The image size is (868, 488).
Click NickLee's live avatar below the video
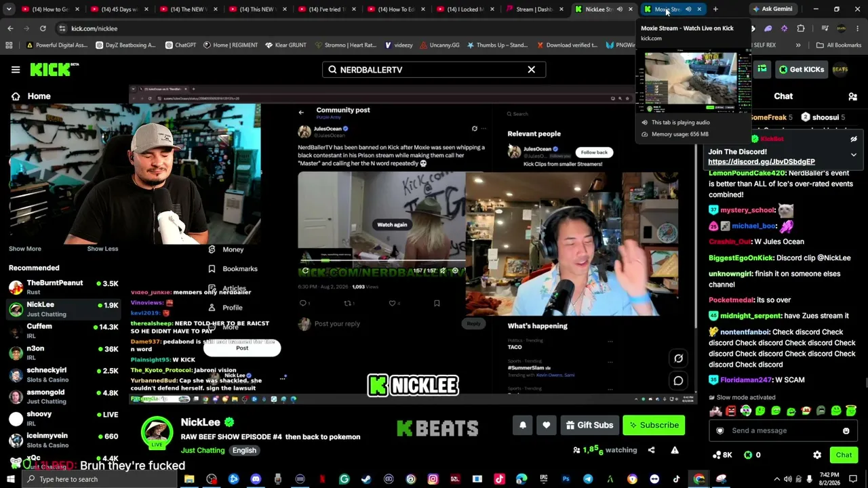click(157, 432)
